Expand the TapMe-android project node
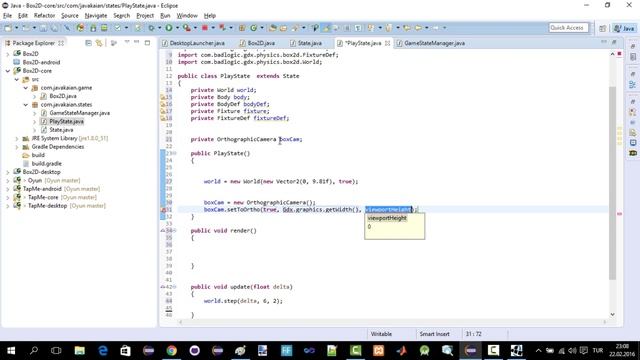Image resolution: width=640 pixels, height=360 pixels. point(8,189)
